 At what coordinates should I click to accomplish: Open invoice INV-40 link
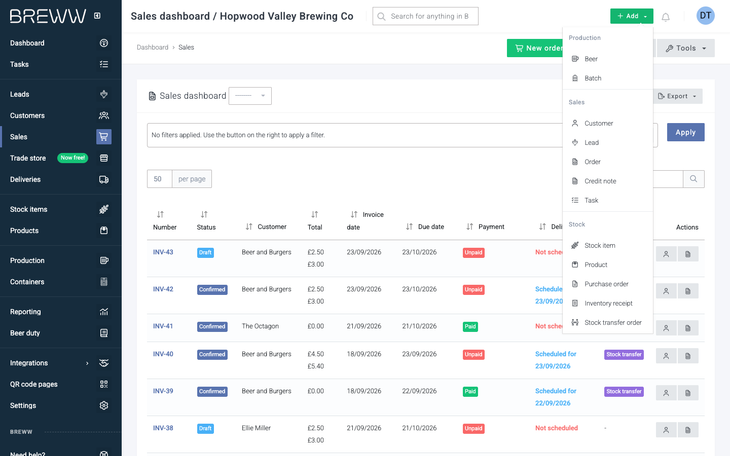click(x=163, y=354)
